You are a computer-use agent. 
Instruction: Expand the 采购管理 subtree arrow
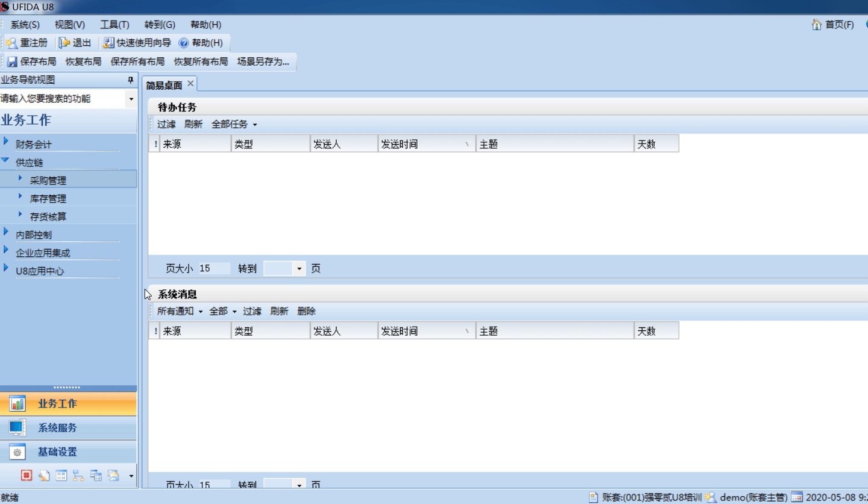pos(20,178)
